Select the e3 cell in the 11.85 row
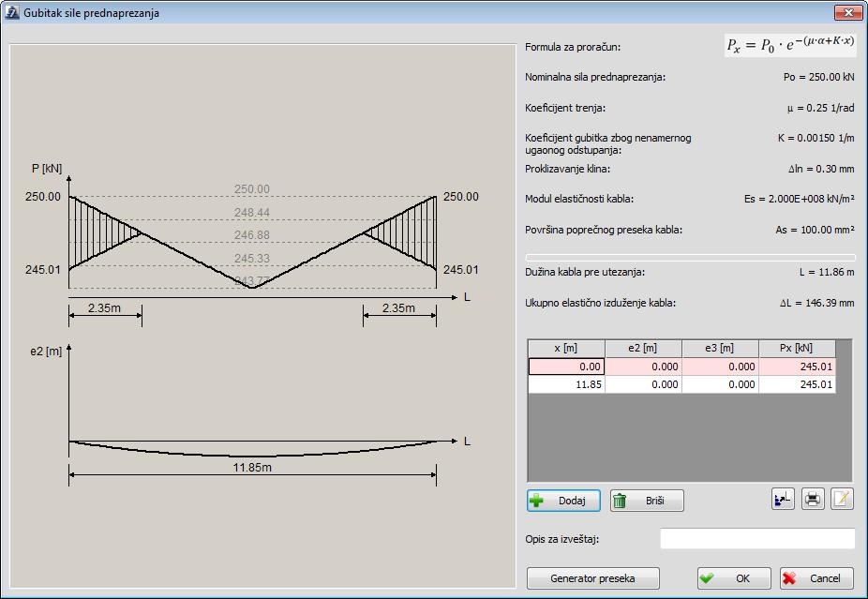Image resolution: width=868 pixels, height=599 pixels. tap(720, 384)
